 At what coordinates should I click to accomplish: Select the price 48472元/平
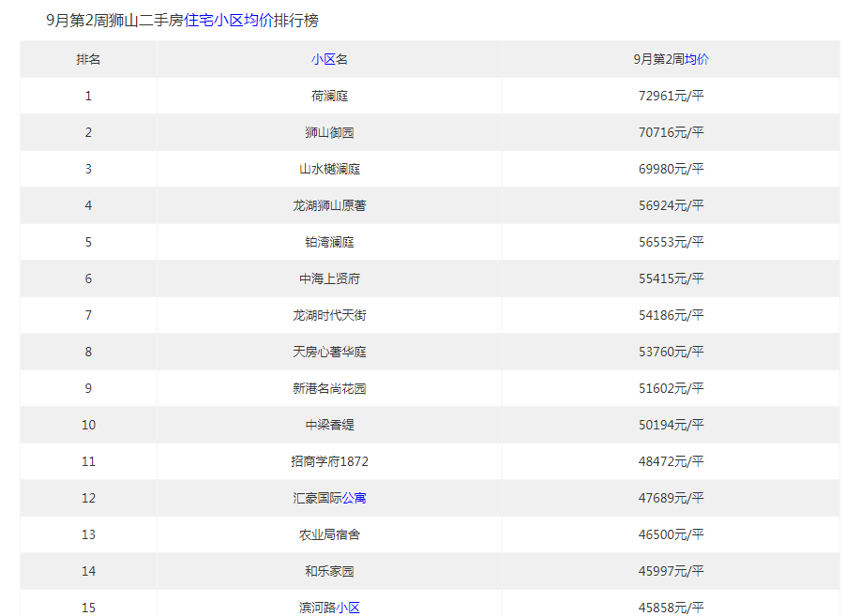coord(671,461)
